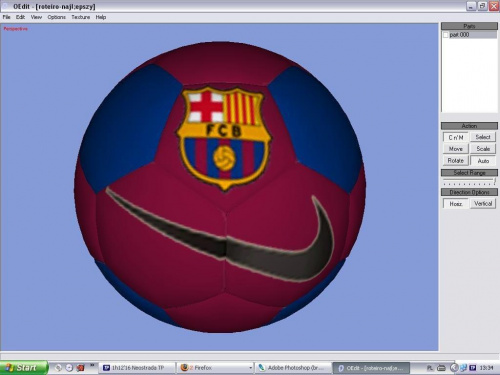Click the OEdit taskbar button

point(371,368)
